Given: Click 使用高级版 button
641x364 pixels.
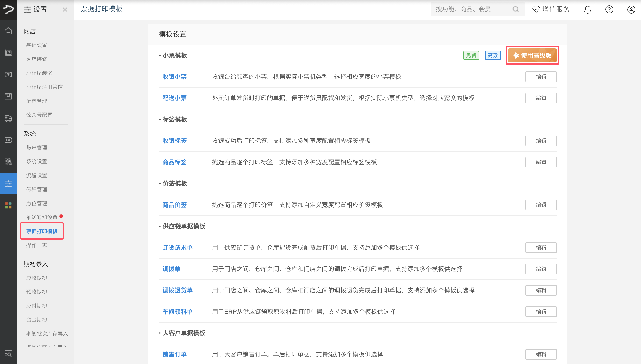Looking at the screenshot, I should pyautogui.click(x=532, y=55).
